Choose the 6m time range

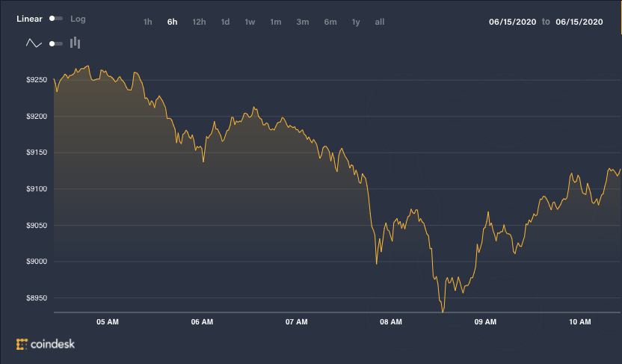tap(330, 22)
